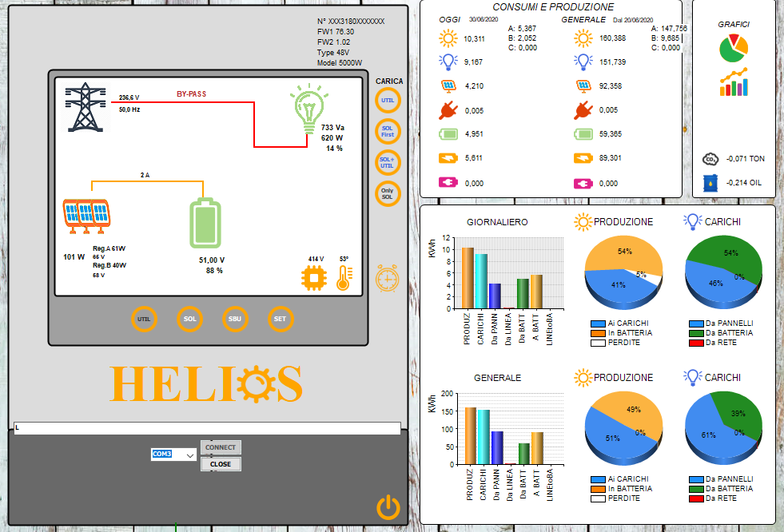Click the OGGI column heading
This screenshot has width=784, height=532.
click(x=449, y=19)
